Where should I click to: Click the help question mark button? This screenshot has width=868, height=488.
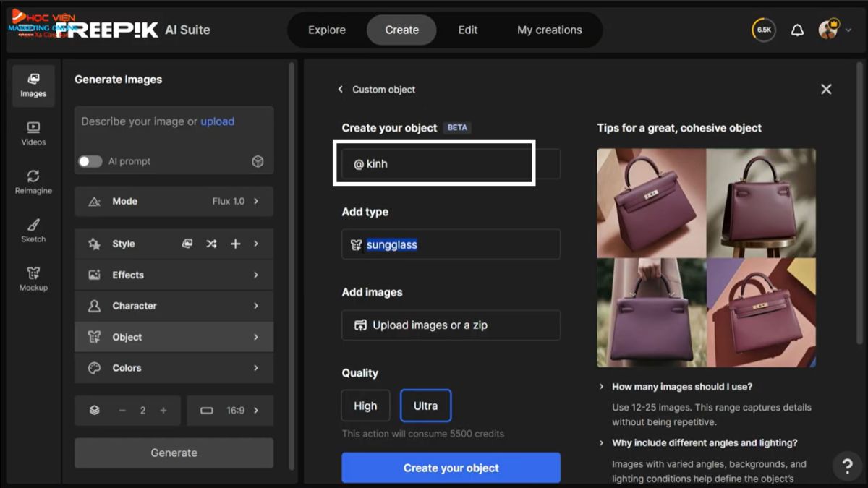pyautogui.click(x=848, y=466)
